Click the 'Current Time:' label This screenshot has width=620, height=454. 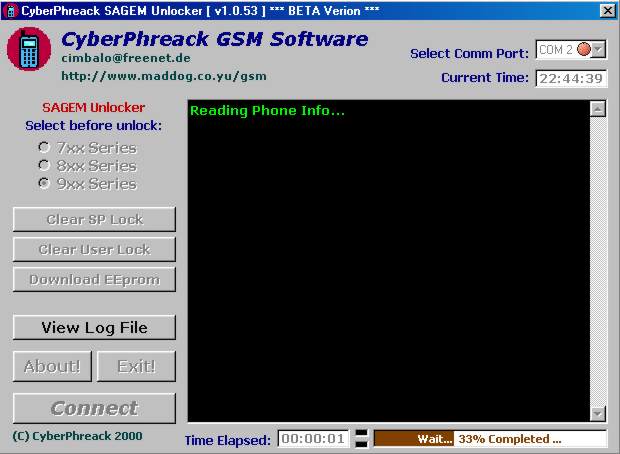[485, 78]
